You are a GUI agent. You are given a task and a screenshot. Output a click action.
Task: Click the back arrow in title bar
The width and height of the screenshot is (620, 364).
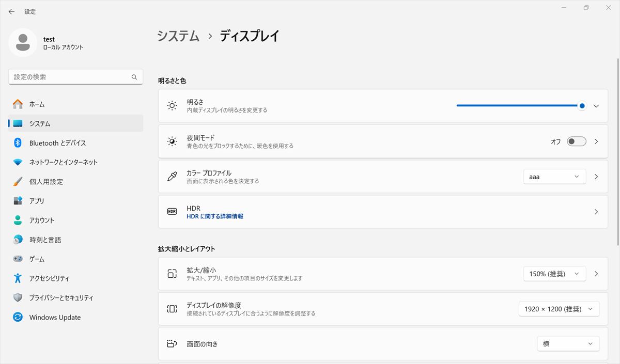[x=11, y=11]
